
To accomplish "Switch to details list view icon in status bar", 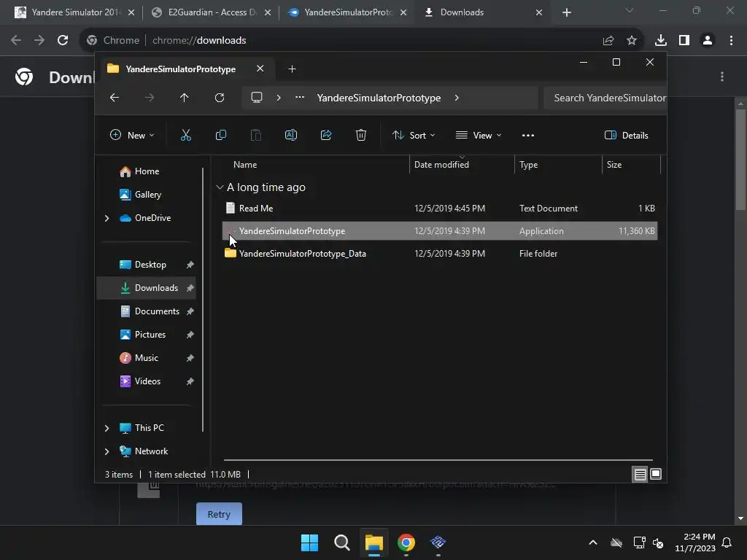I will [640, 474].
